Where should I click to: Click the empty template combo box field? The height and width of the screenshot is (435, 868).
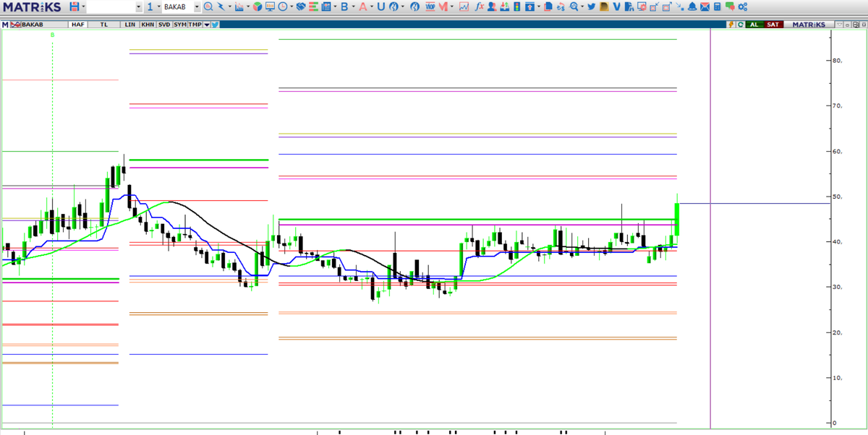tap(111, 7)
